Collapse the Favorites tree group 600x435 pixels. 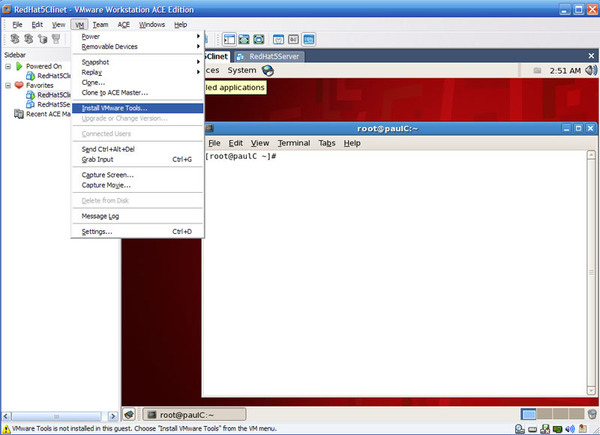[8, 85]
